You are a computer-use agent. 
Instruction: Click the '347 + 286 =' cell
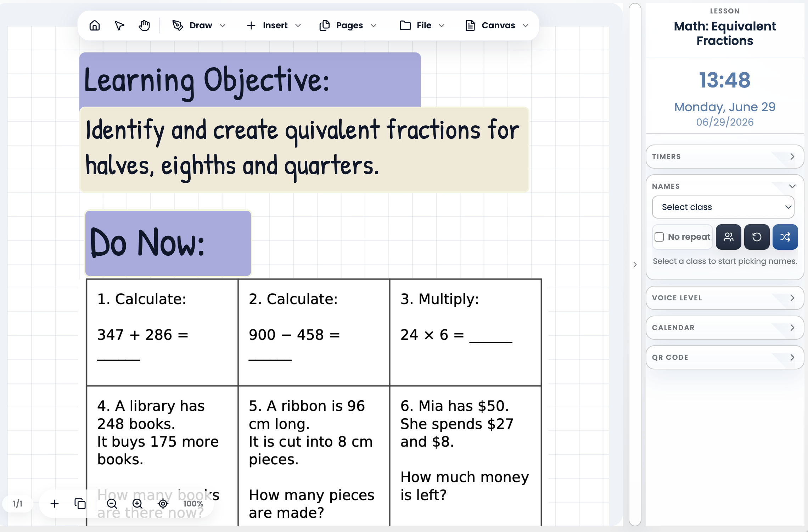pyautogui.click(x=162, y=332)
